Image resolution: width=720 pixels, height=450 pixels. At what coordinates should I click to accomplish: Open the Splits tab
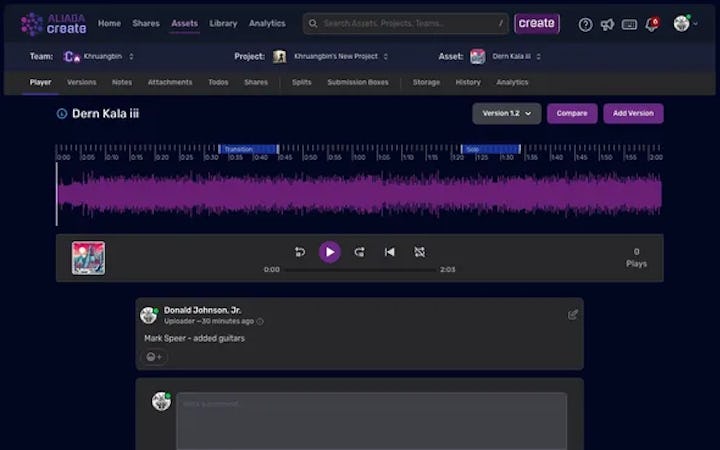[302, 82]
